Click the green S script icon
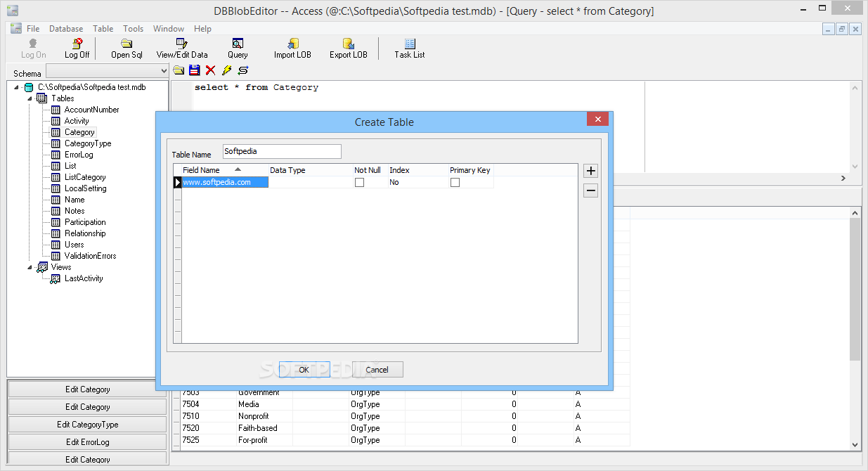Screen dimensions: 868x471 point(243,70)
